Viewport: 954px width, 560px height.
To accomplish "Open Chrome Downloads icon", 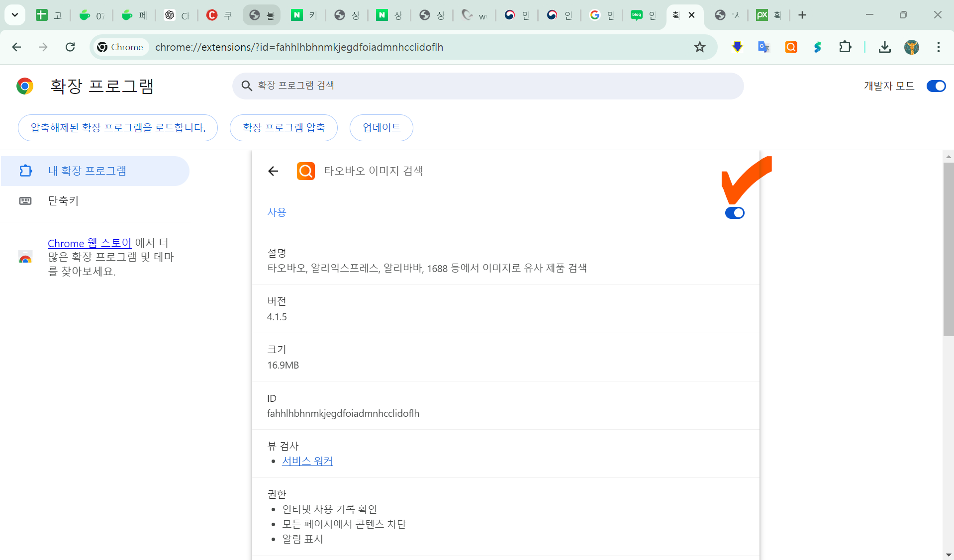I will click(884, 47).
